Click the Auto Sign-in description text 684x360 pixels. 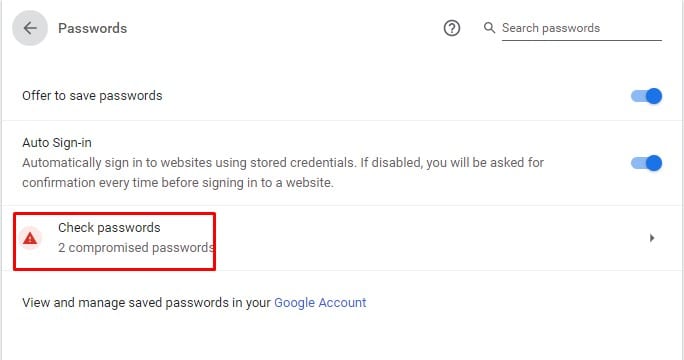(283, 172)
